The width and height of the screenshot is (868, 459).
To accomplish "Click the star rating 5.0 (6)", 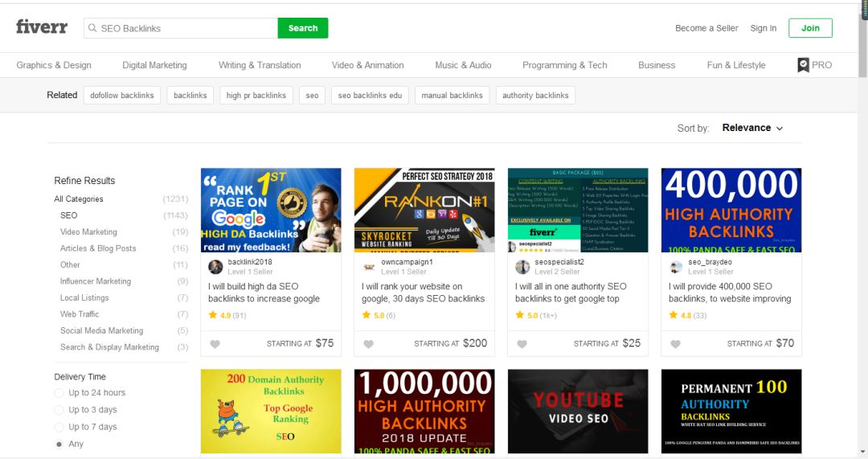I will [379, 315].
